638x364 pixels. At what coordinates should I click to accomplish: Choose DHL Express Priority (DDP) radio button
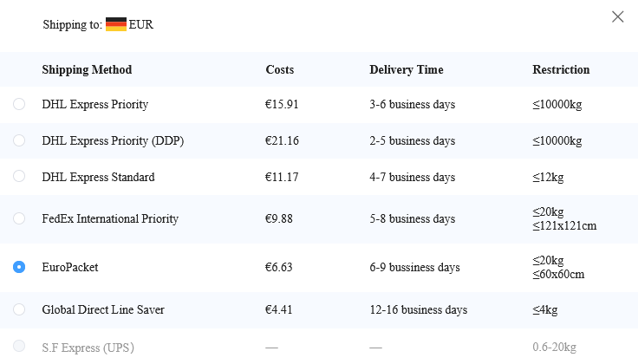pyautogui.click(x=19, y=140)
